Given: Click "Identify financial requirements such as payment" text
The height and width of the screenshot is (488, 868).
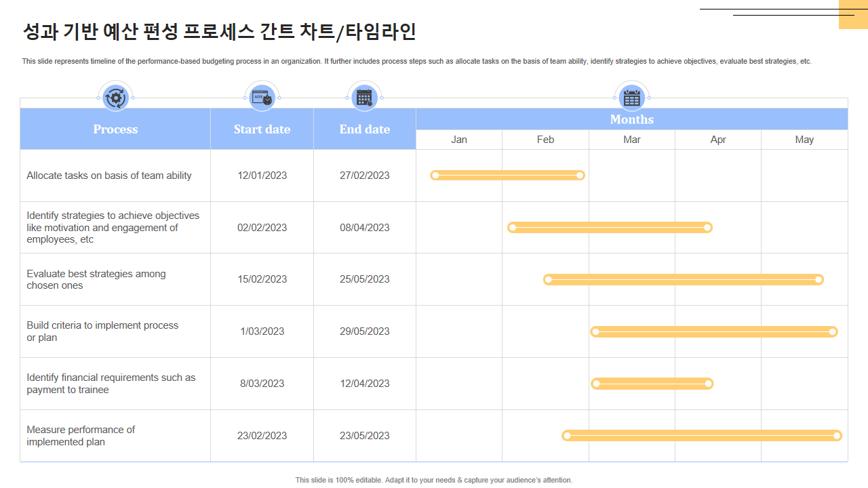Looking at the screenshot, I should pos(111,384).
